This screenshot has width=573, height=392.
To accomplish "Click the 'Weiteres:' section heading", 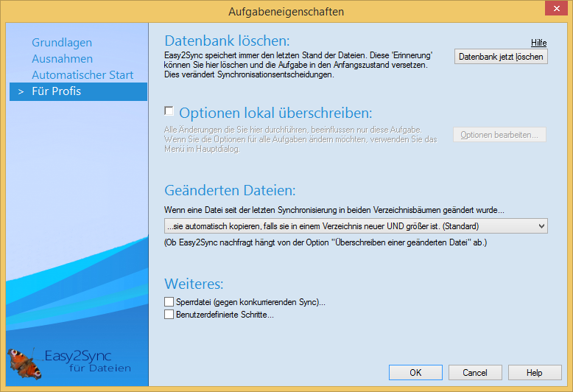I will 194,284.
